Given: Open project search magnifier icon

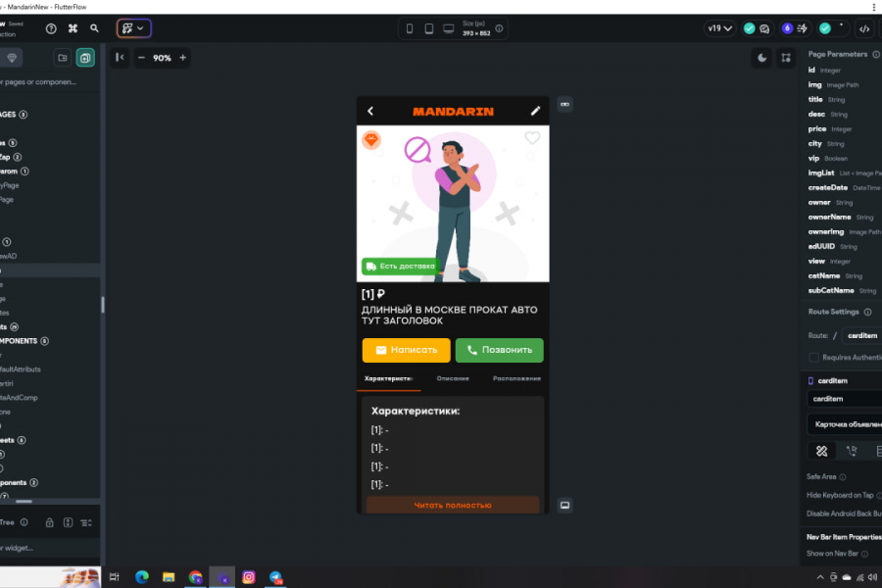Looking at the screenshot, I should click(94, 28).
